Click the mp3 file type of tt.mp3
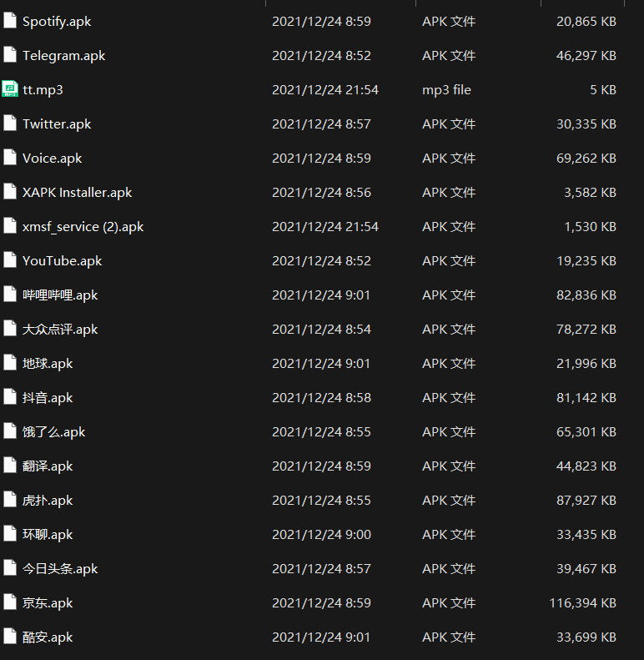Screen dimensions: 644x660 click(x=446, y=89)
